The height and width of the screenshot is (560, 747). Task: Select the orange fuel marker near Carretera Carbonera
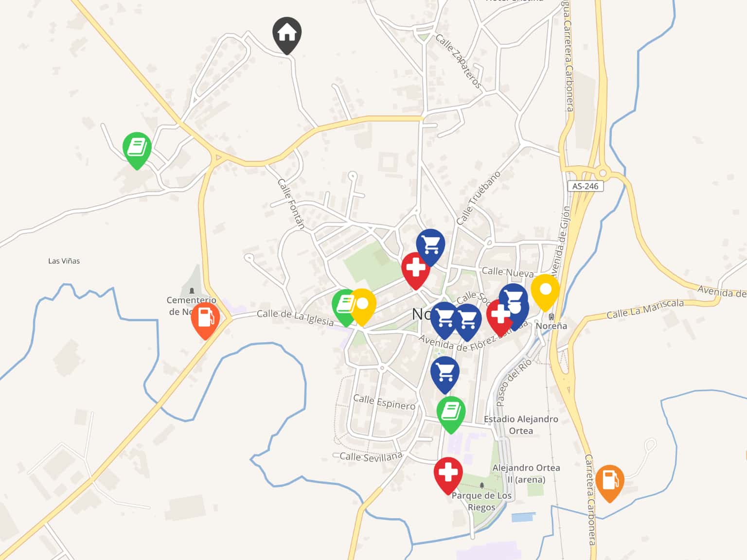pyautogui.click(x=610, y=483)
